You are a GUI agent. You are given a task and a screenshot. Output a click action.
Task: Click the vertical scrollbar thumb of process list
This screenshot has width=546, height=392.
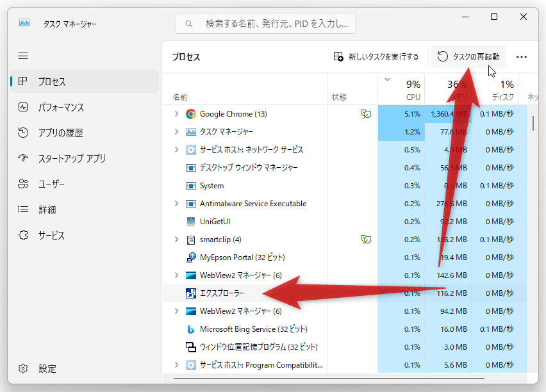click(x=533, y=123)
